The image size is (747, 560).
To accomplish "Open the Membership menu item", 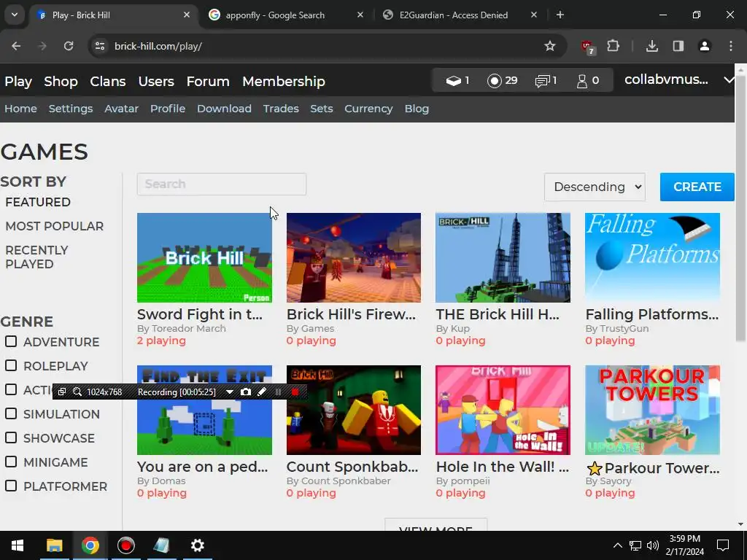I will 284,82.
